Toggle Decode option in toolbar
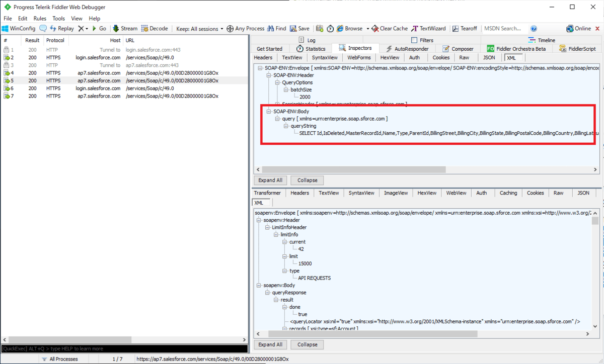Image resolution: width=604 pixels, height=364 pixels. [x=155, y=29]
